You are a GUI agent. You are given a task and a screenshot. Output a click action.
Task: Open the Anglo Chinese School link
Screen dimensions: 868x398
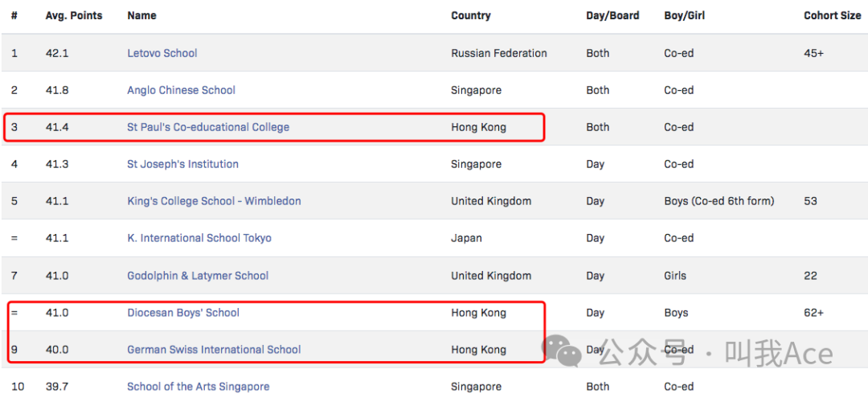click(x=181, y=90)
